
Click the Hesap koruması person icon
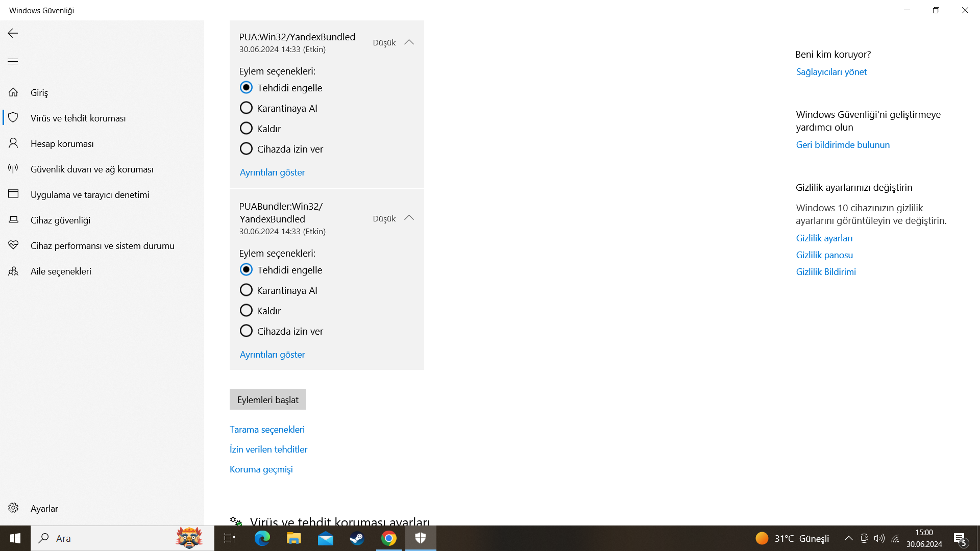point(13,143)
